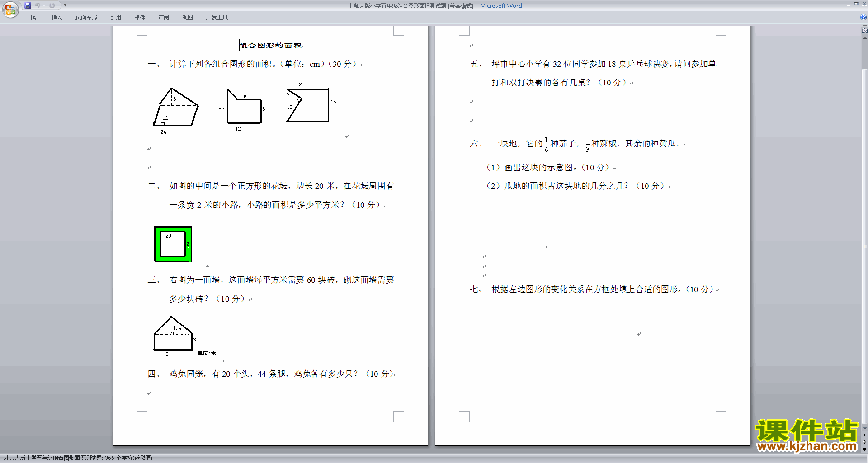Open the 邮件 ribbon tab
The width and height of the screenshot is (868, 463).
pos(140,18)
